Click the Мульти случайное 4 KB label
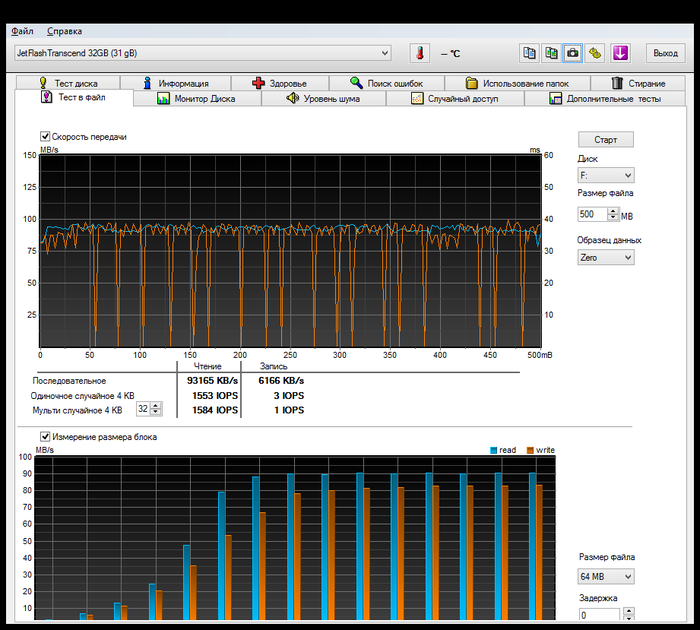700x630 pixels. (x=77, y=410)
